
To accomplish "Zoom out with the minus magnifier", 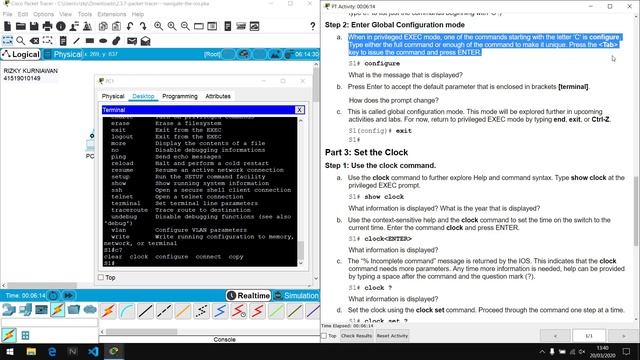I will point(185,27).
